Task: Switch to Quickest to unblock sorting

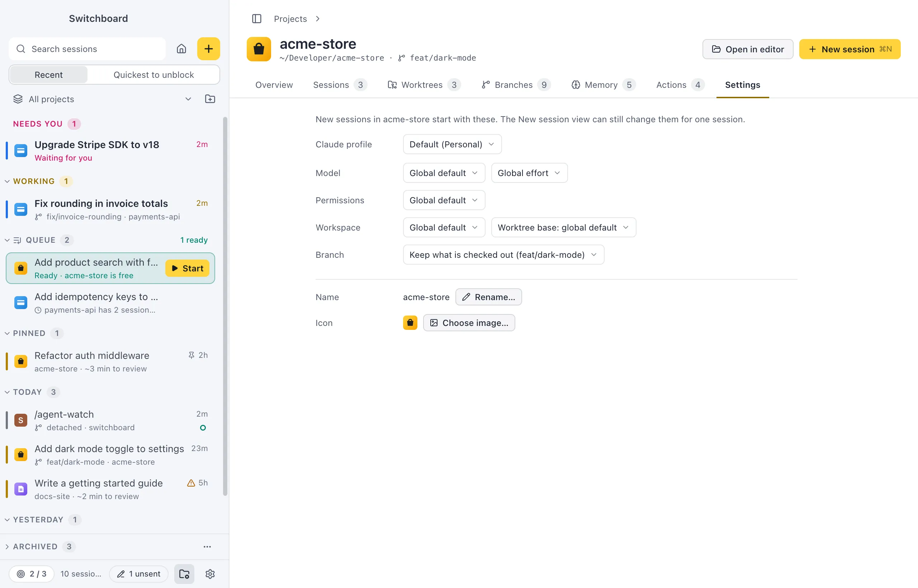Action: [153, 75]
